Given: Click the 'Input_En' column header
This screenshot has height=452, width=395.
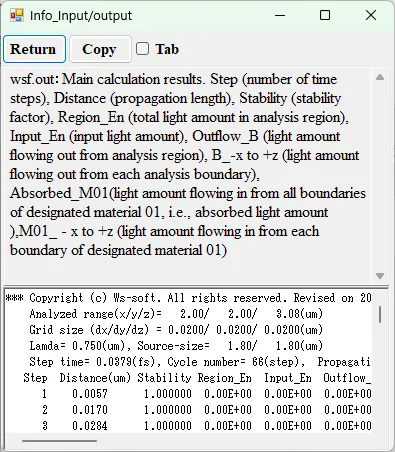Looking at the screenshot, I should tap(288, 378).
